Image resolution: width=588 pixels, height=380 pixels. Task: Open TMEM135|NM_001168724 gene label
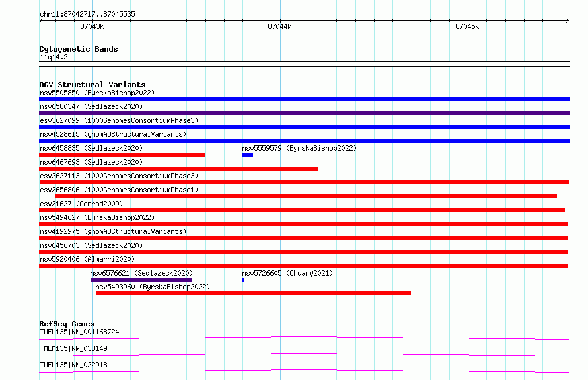click(79, 332)
